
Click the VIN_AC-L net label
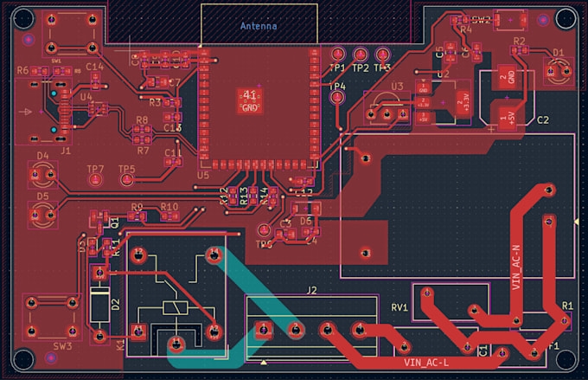426,363
